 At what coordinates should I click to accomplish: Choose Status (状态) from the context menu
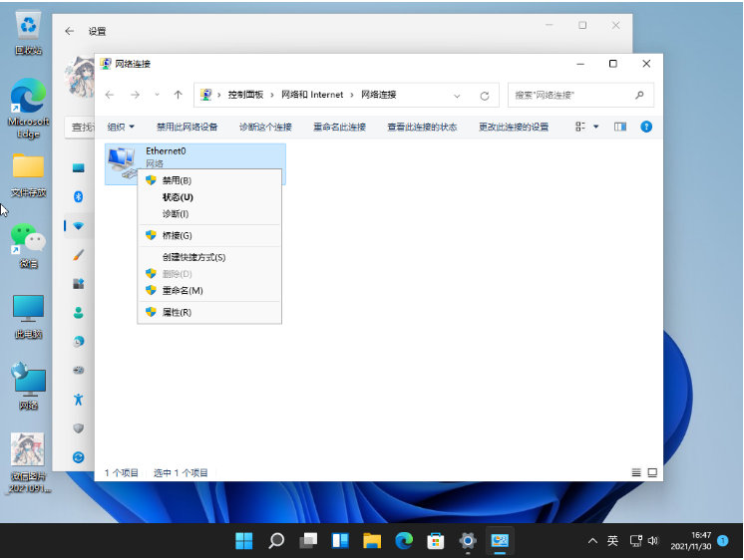tap(209, 197)
